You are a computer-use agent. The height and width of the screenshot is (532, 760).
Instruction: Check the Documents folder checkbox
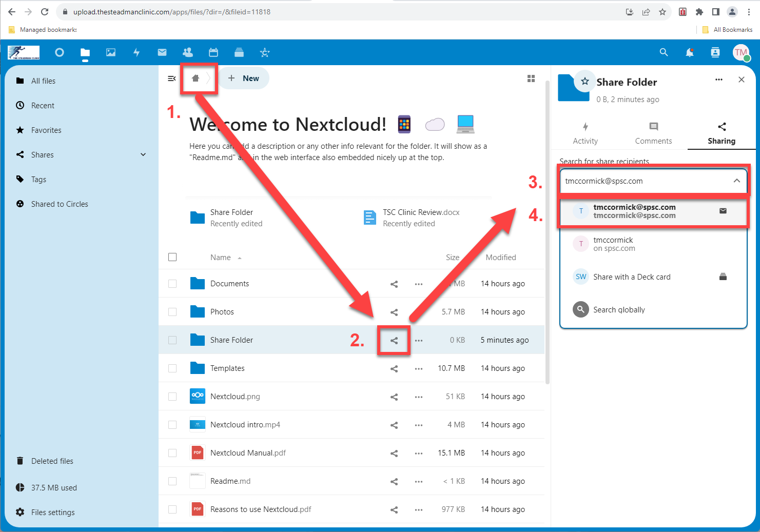pyautogui.click(x=172, y=284)
